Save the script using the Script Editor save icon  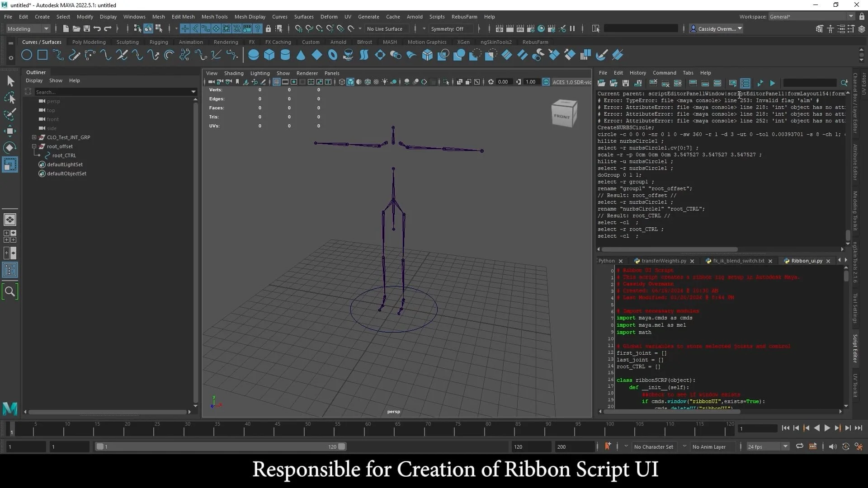pos(625,83)
